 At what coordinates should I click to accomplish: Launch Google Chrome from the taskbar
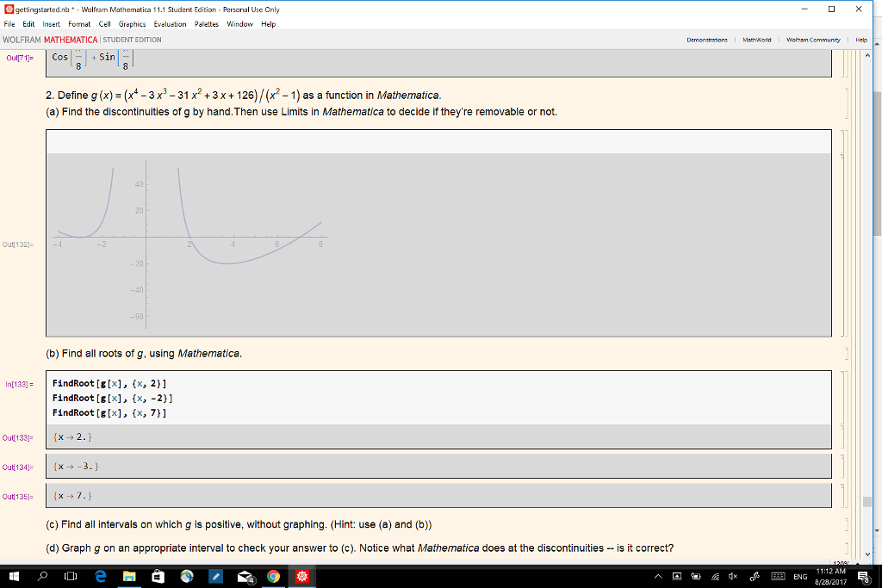pos(273,576)
